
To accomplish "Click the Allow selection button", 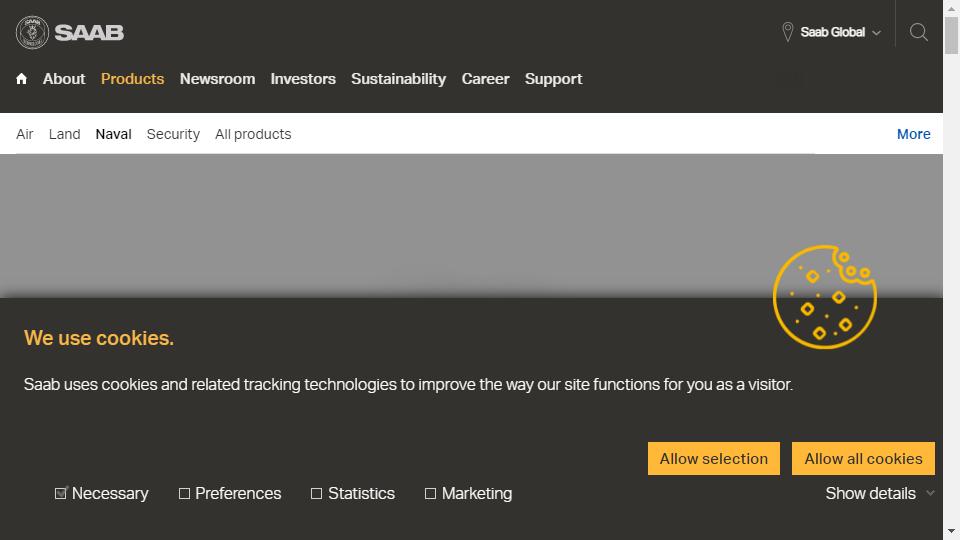I will (x=714, y=459).
